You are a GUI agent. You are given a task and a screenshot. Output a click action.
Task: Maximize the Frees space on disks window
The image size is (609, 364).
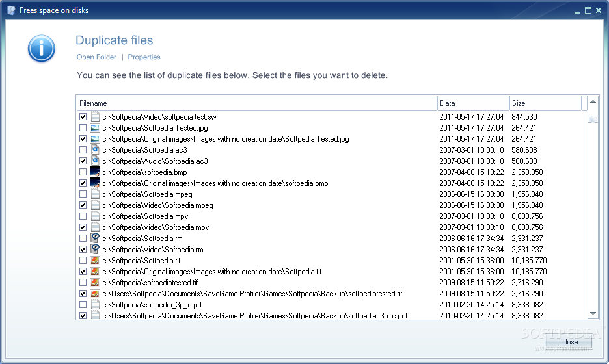[x=588, y=11]
